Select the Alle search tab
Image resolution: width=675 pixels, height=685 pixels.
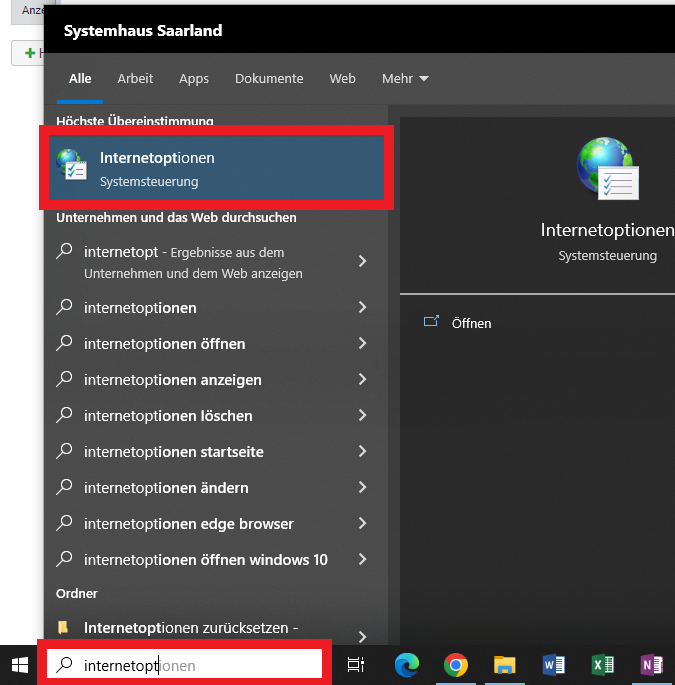(80, 79)
